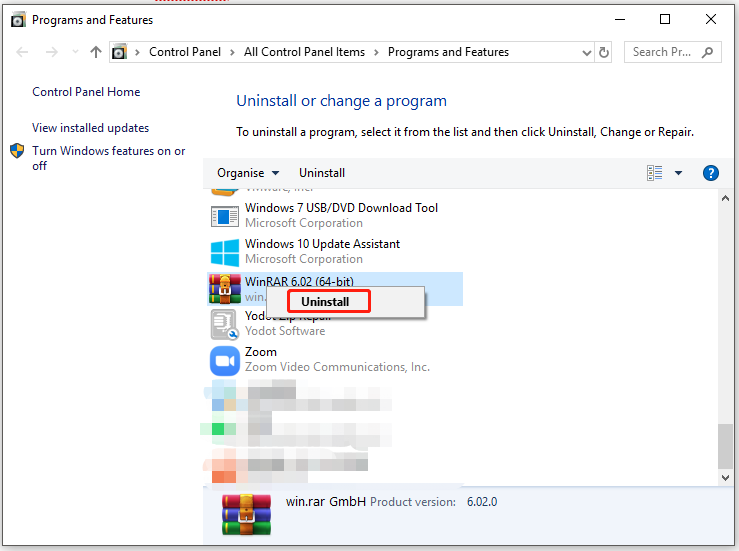
Task: Open All Control Panel Items breadcrumb
Action: 304,52
